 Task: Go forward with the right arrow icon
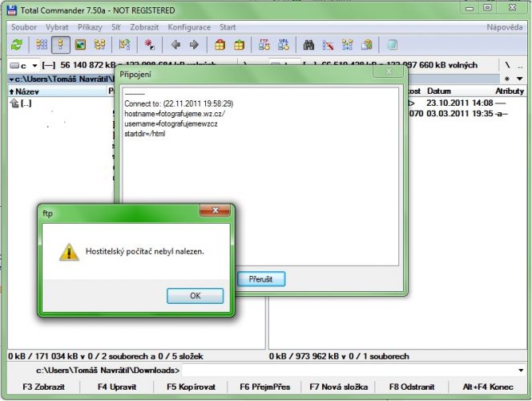tap(194, 44)
